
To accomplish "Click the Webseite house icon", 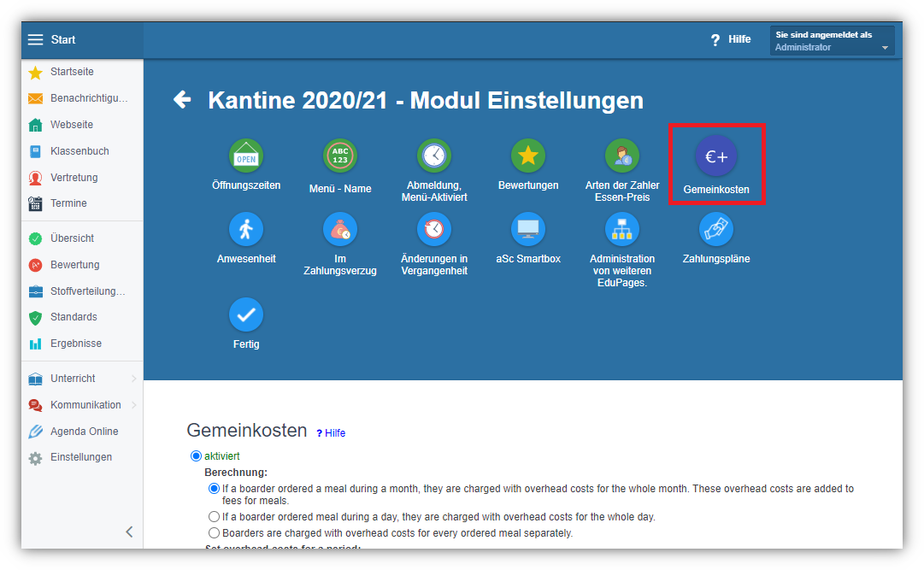I will pyautogui.click(x=35, y=125).
